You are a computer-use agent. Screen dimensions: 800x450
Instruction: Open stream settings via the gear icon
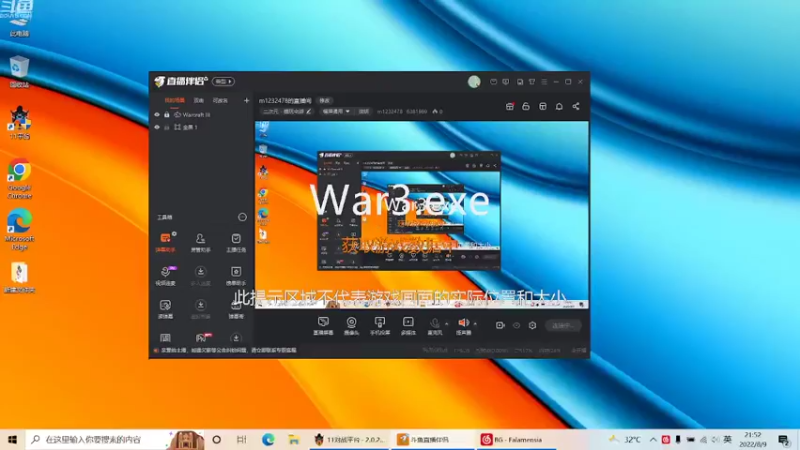(532, 325)
